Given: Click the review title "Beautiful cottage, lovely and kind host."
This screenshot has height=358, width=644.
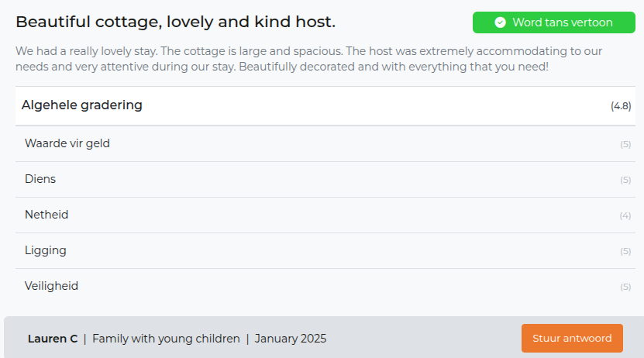Looking at the screenshot, I should pyautogui.click(x=175, y=22).
